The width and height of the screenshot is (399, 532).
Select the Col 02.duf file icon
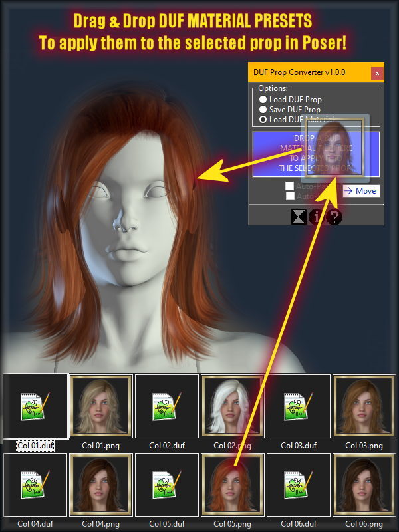tap(167, 406)
